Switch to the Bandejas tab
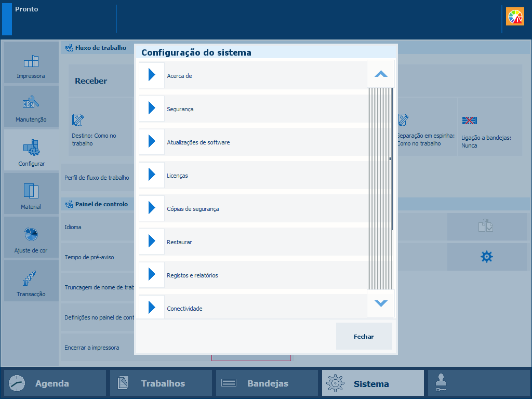 point(267,383)
